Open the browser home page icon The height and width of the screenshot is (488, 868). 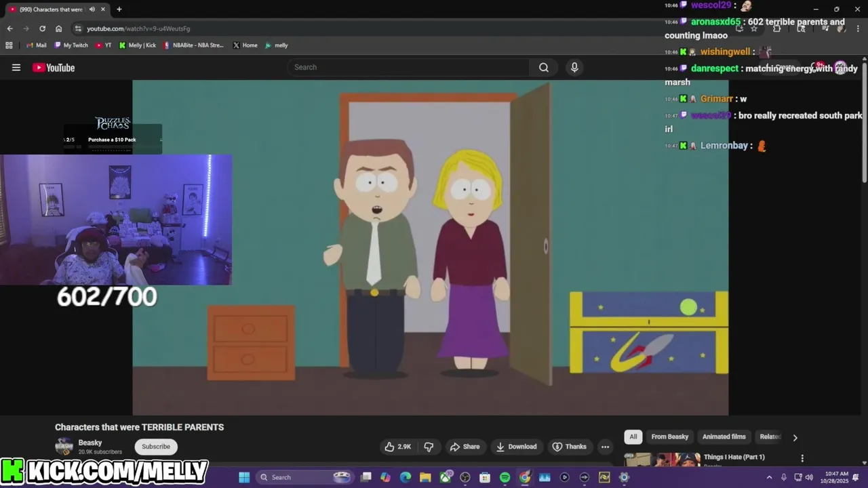coord(58,28)
